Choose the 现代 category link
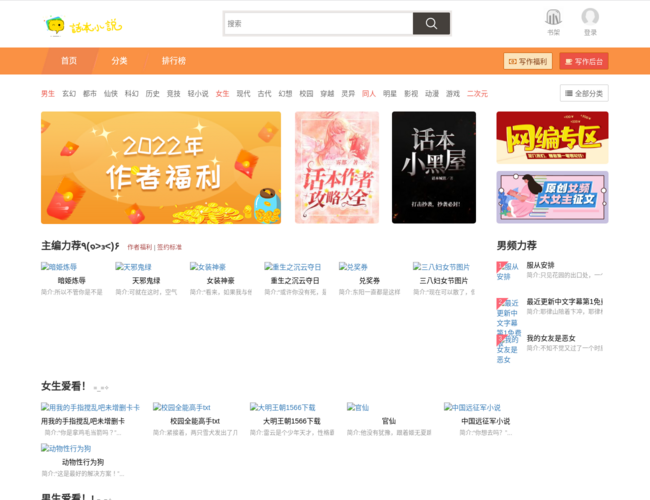 [243, 94]
